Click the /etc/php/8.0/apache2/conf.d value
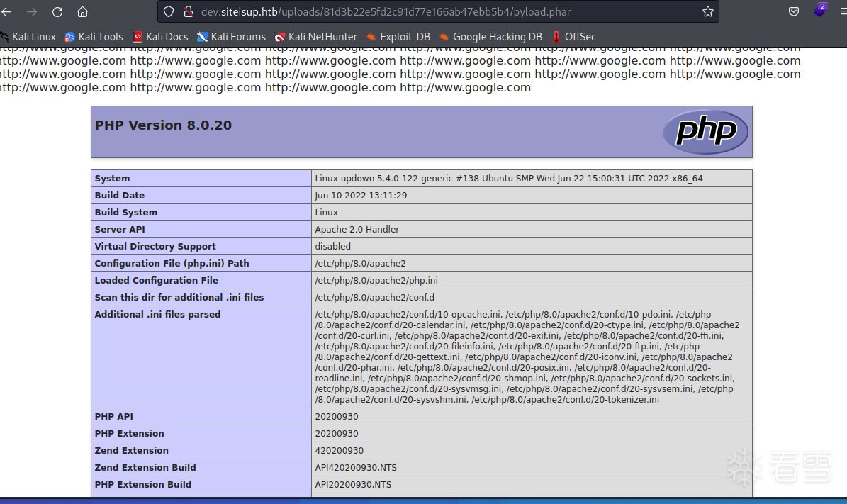This screenshot has width=847, height=504. pos(374,297)
